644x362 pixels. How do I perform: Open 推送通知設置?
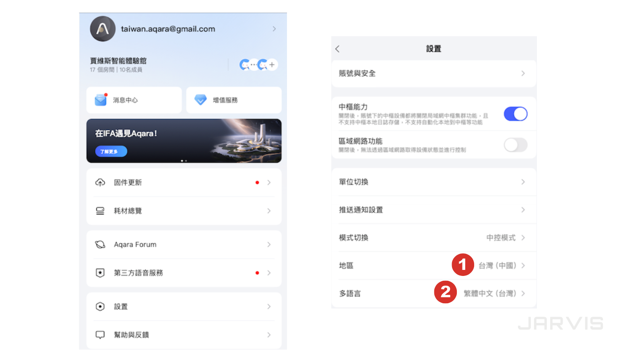434,210
